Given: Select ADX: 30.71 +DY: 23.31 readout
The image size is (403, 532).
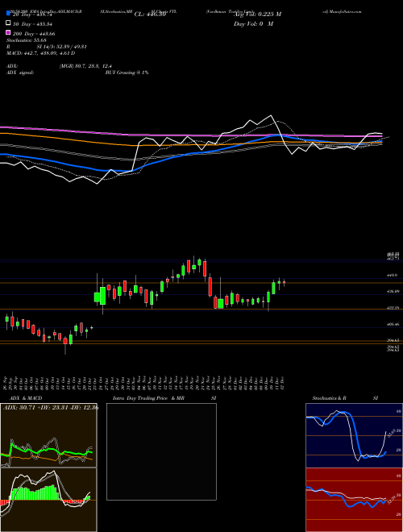Looking at the screenshot, I should click(37, 407).
